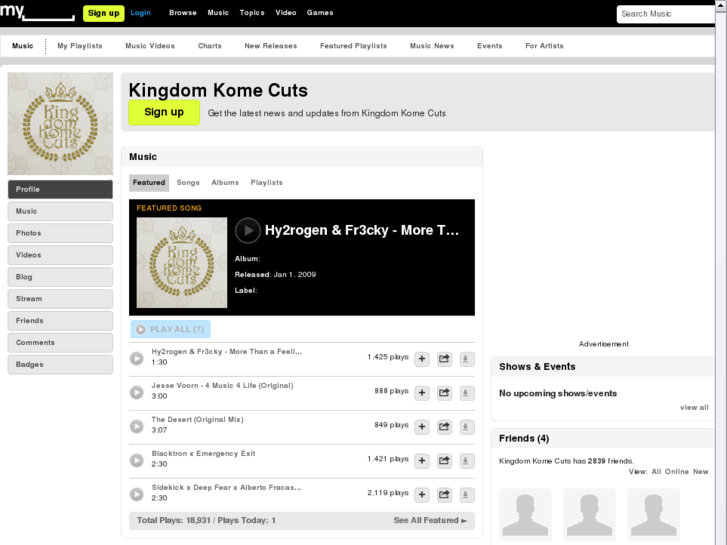Open Badges in the sidebar
Viewport: 727px width, 545px height.
(x=60, y=365)
